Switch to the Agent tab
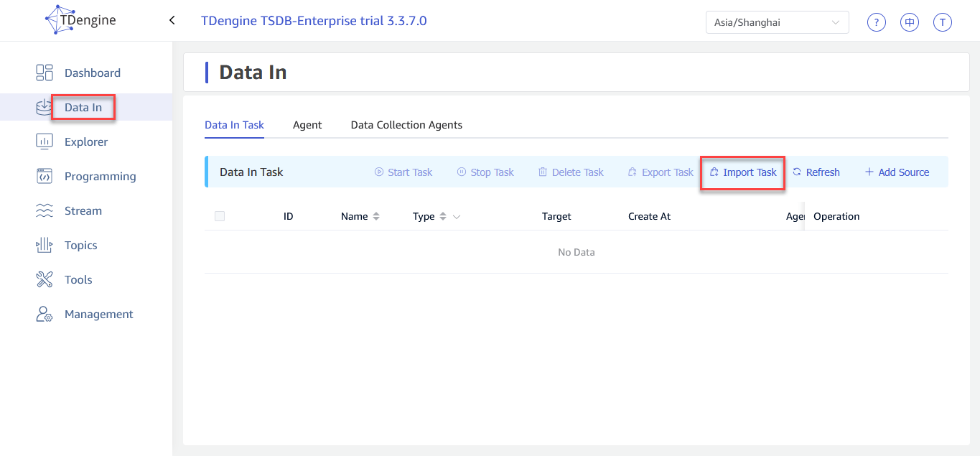 pos(307,125)
